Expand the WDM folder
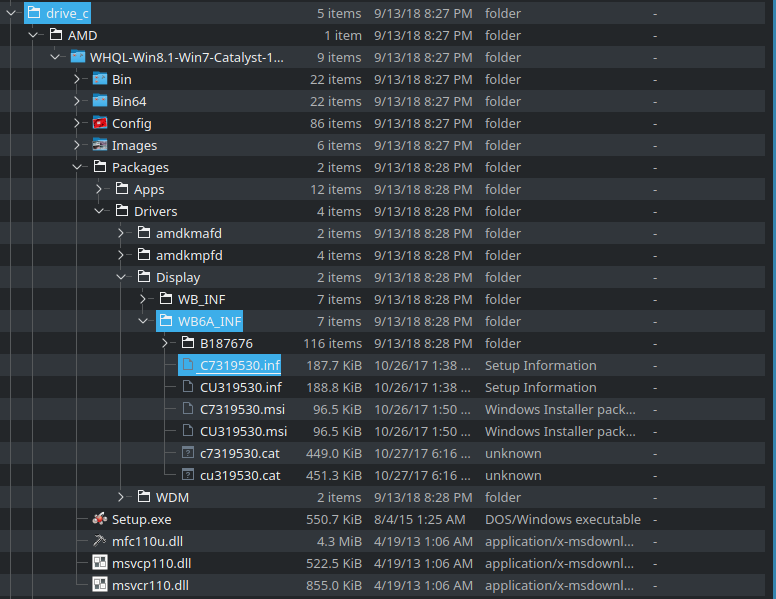The image size is (776, 599). 121,497
